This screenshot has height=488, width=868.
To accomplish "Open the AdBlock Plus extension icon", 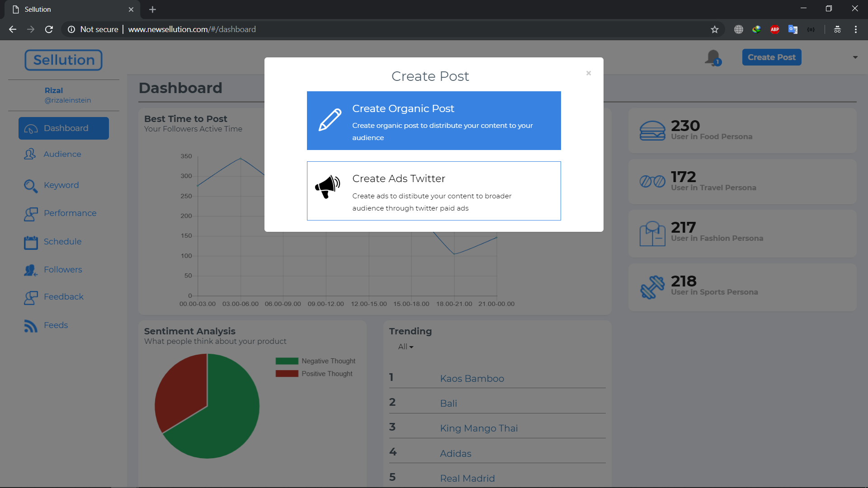I will [x=774, y=29].
